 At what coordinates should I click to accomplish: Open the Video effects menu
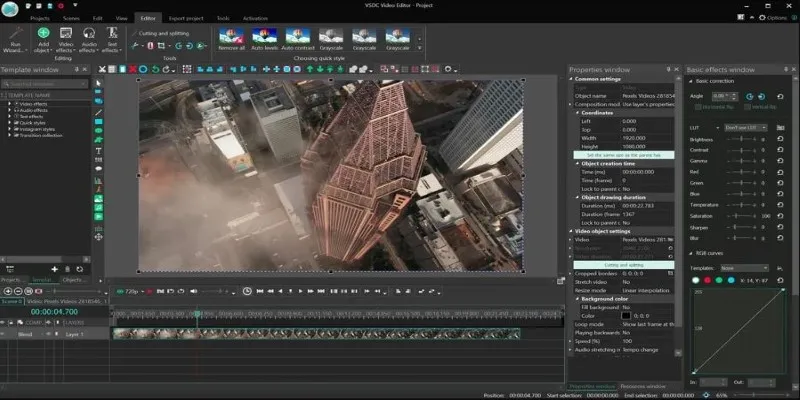[x=66, y=40]
